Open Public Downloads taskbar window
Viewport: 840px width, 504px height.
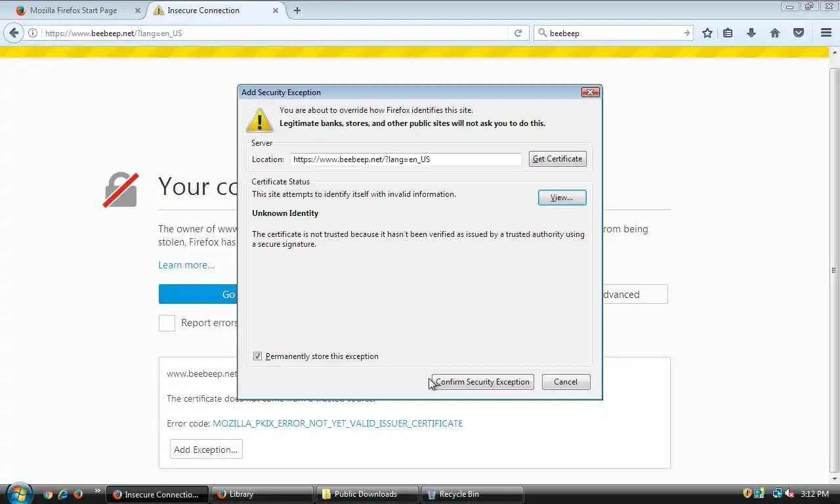[367, 494]
